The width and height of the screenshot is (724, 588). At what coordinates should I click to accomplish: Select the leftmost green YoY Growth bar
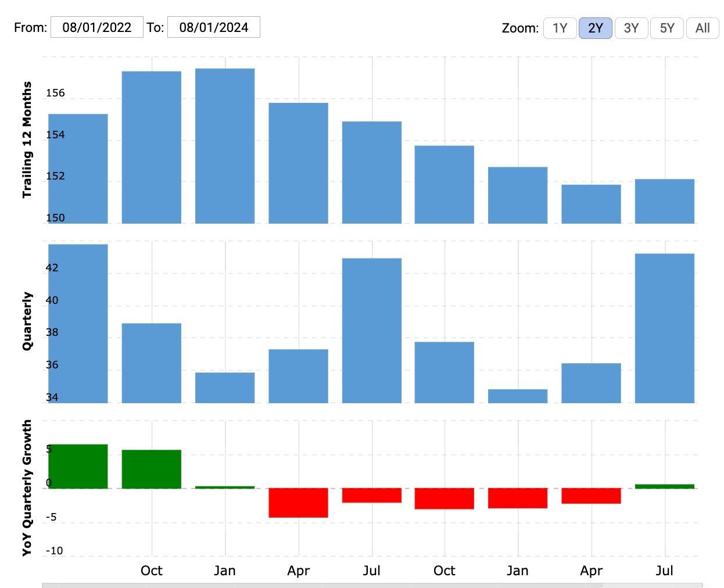(78, 466)
